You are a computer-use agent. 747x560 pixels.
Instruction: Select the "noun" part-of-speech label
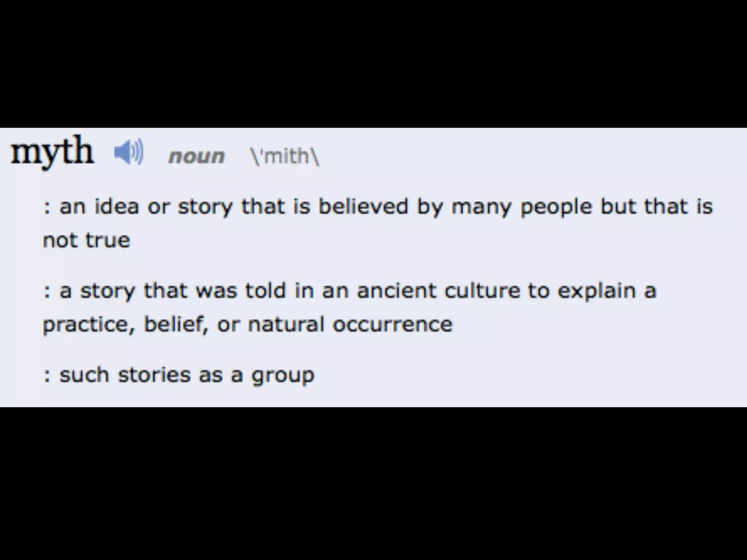[196, 157]
